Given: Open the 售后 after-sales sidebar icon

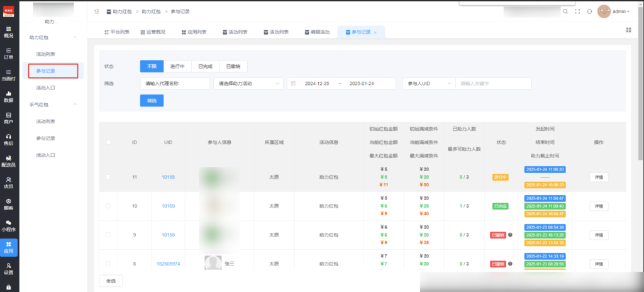Looking at the screenshot, I should point(8,140).
